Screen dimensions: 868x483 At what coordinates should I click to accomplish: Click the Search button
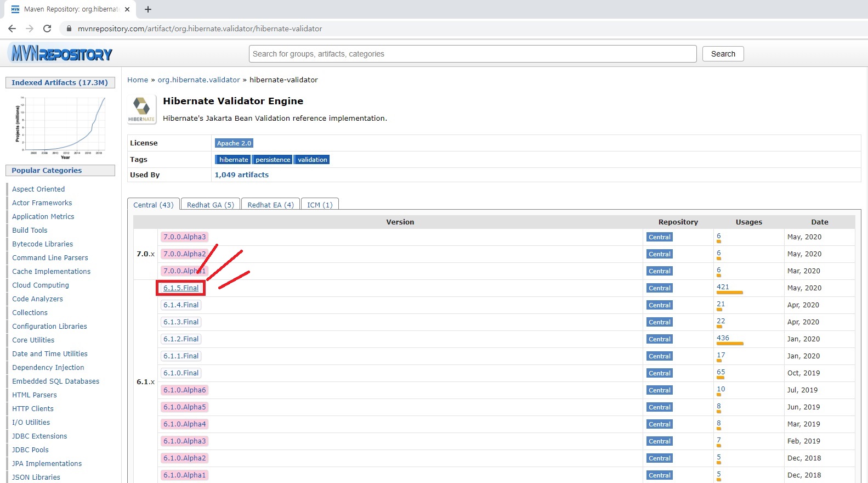[723, 54]
